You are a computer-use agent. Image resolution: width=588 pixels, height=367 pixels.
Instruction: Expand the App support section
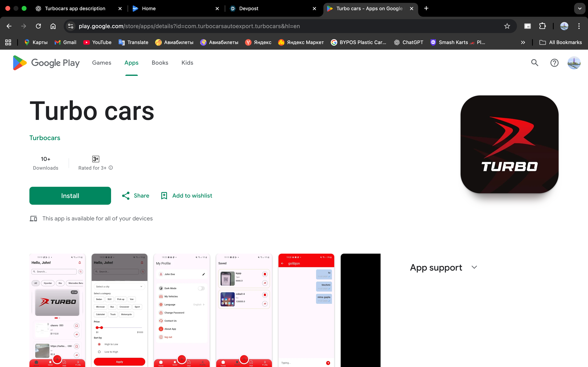pos(474,267)
